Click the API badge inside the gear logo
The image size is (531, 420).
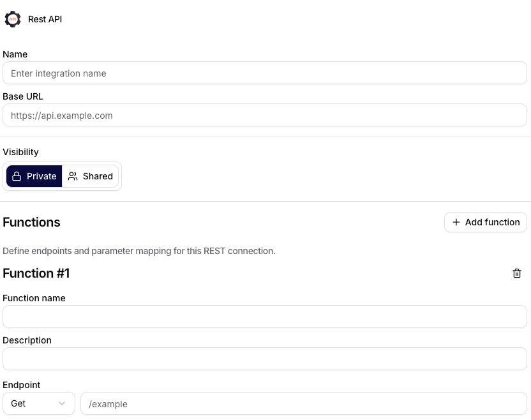point(12,19)
